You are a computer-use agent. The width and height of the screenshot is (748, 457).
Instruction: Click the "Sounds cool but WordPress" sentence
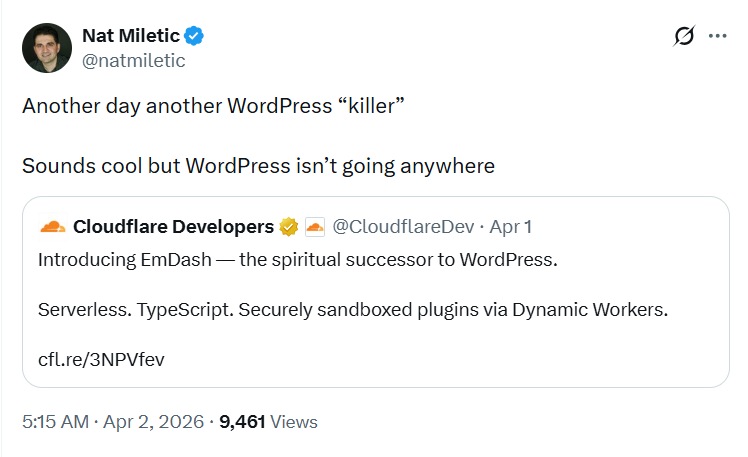pos(258,165)
